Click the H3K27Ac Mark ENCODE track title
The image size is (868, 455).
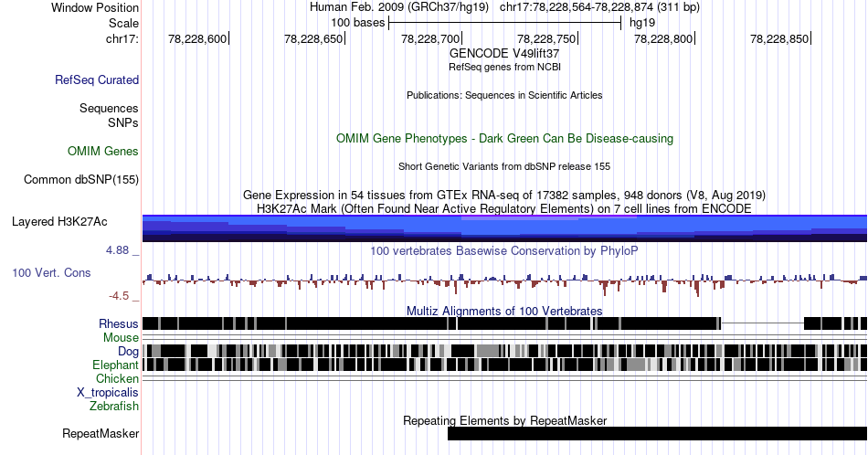click(504, 208)
